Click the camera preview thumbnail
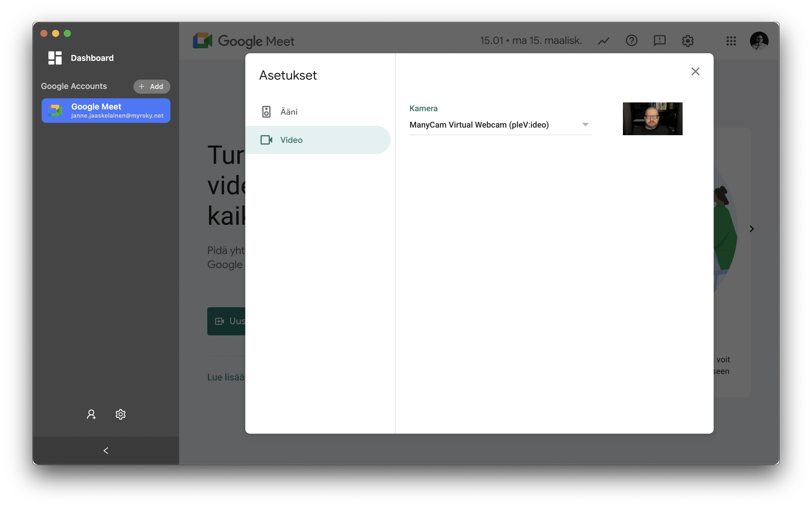The image size is (812, 508). [x=652, y=118]
